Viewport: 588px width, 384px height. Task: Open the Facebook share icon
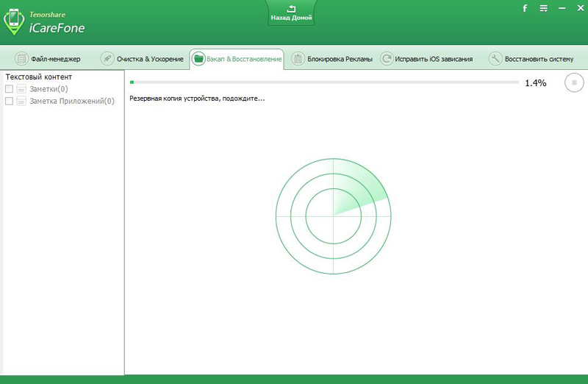pos(525,8)
